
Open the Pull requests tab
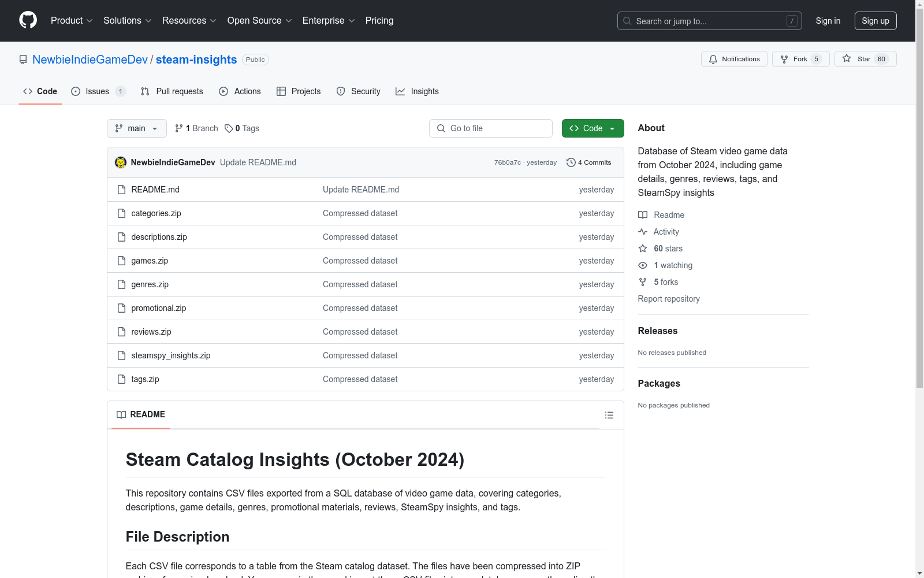point(172,91)
